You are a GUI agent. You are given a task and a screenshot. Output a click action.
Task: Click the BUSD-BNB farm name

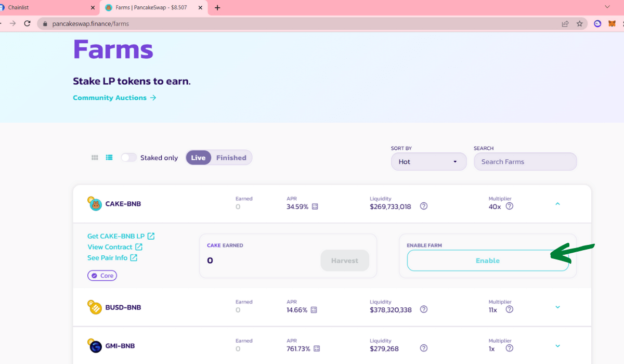coord(123,307)
